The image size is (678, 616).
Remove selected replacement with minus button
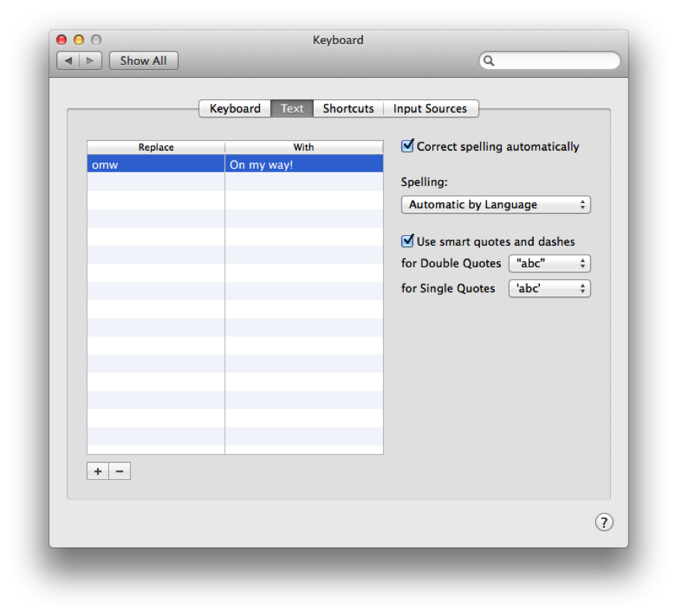point(119,471)
